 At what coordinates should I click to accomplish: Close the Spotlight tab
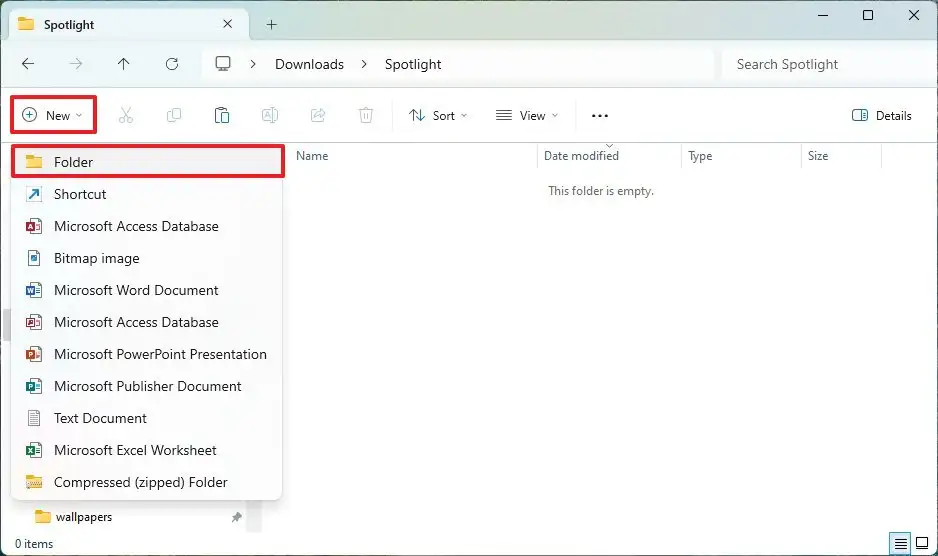pos(227,24)
